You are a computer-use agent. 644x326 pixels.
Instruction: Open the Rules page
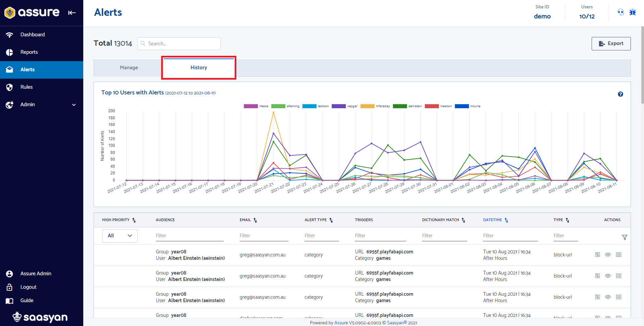[27, 87]
